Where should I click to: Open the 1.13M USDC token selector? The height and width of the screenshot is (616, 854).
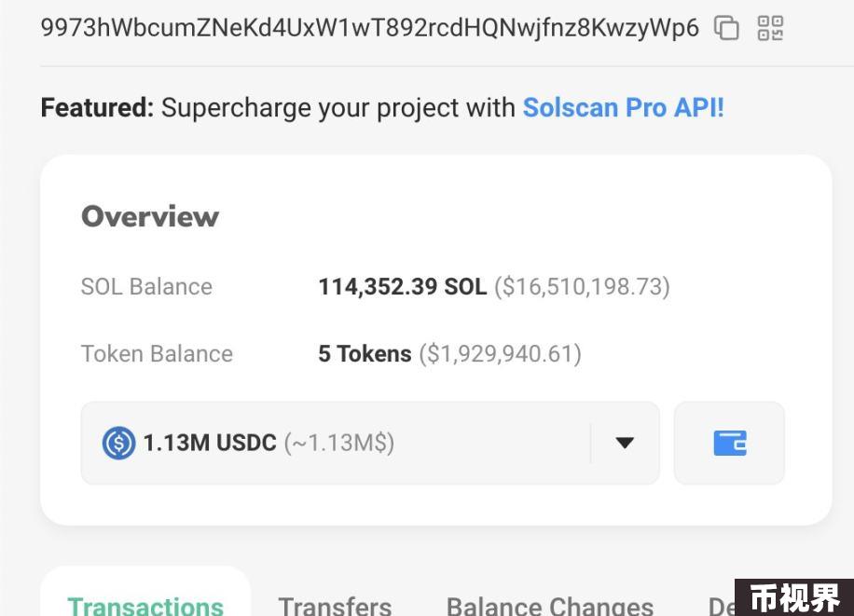tap(370, 443)
